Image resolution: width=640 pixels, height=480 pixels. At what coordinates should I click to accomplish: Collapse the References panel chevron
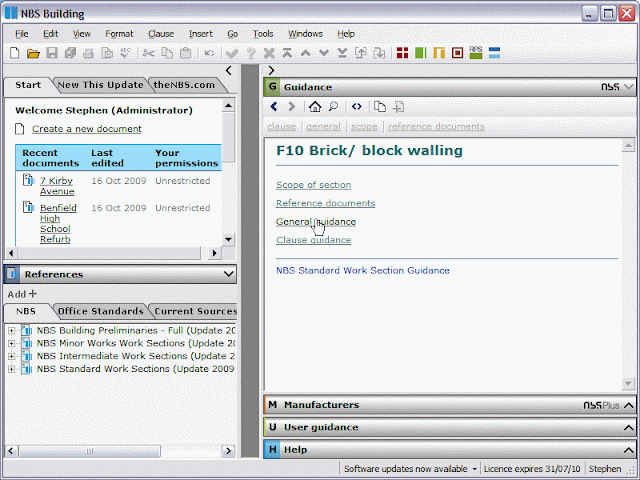(229, 274)
